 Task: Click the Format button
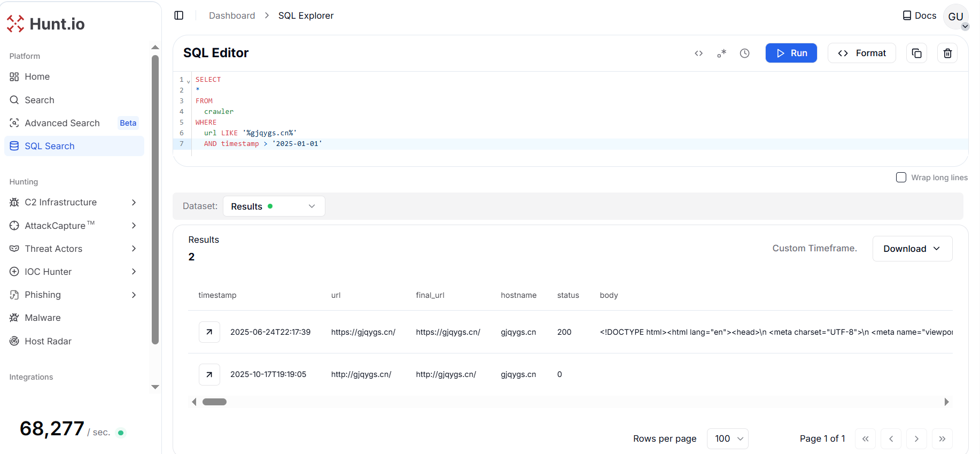click(861, 53)
